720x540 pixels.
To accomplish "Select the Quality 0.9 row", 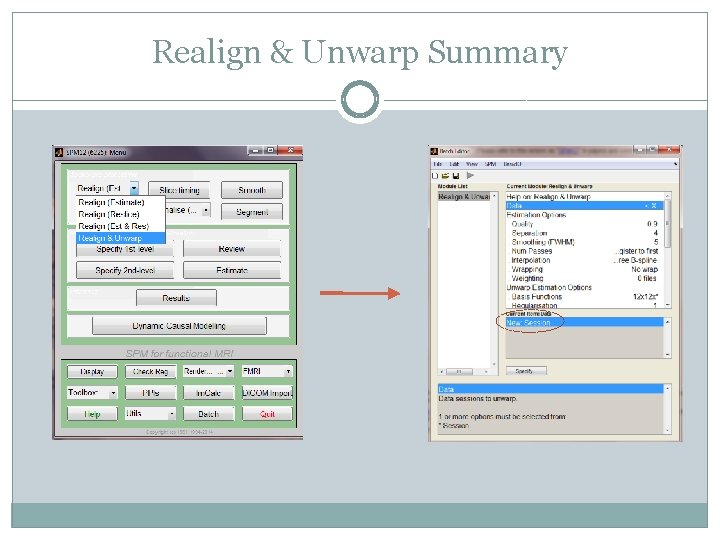I will (x=585, y=224).
